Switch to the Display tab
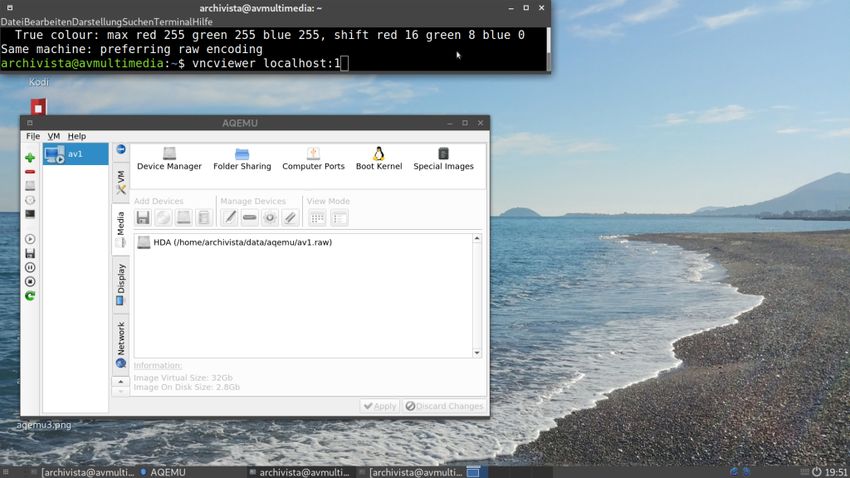This screenshot has width=850, height=478. [120, 284]
